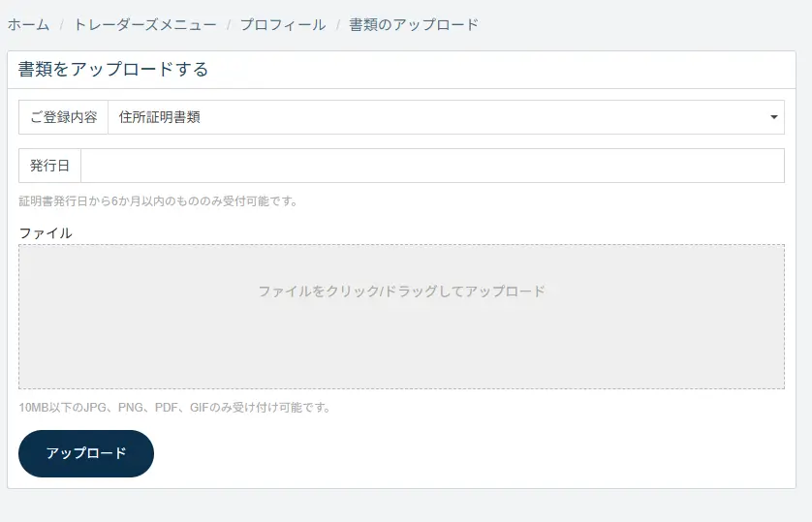Click the ファイル label above the drop zone

(x=46, y=233)
